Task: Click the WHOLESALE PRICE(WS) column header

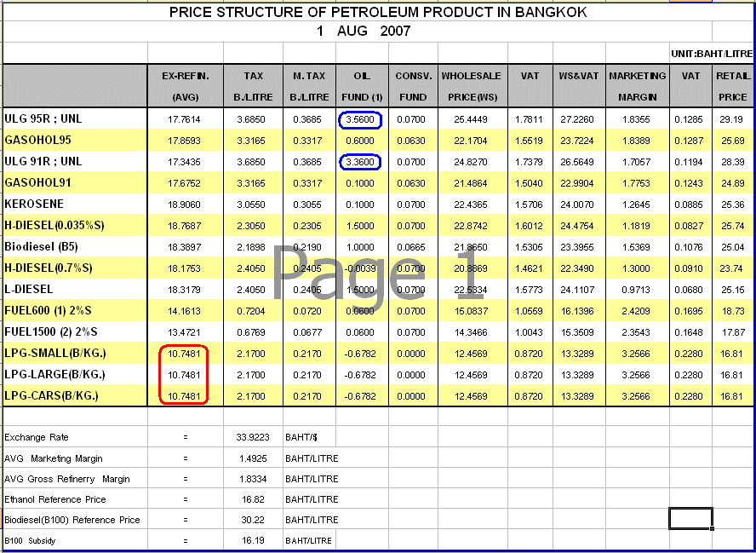Action: pyautogui.click(x=471, y=85)
